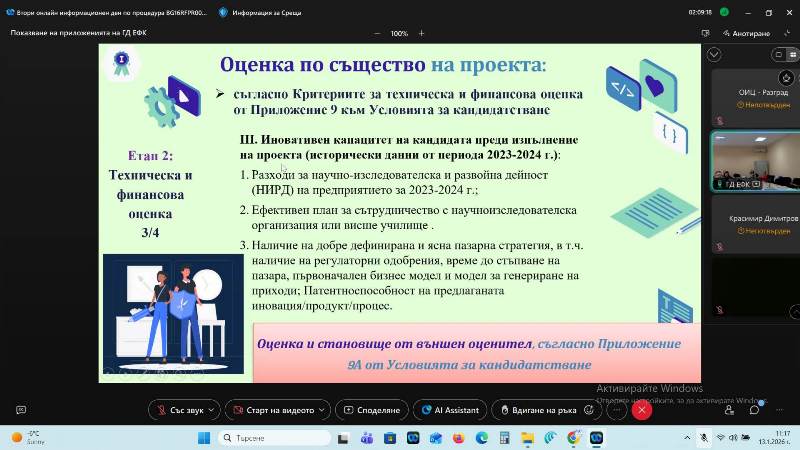This screenshot has width=800, height=450.
Task: Leave the meeting with red X button
Action: click(x=639, y=410)
